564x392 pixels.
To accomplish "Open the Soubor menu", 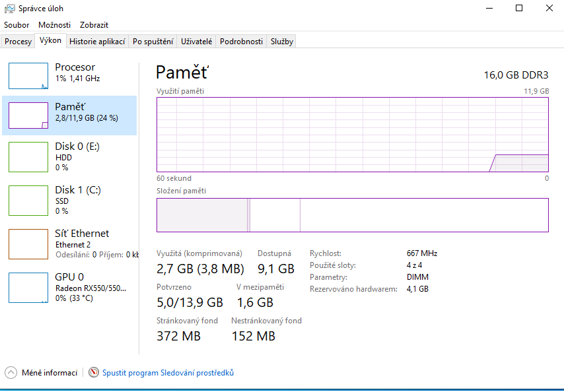I will (x=17, y=24).
